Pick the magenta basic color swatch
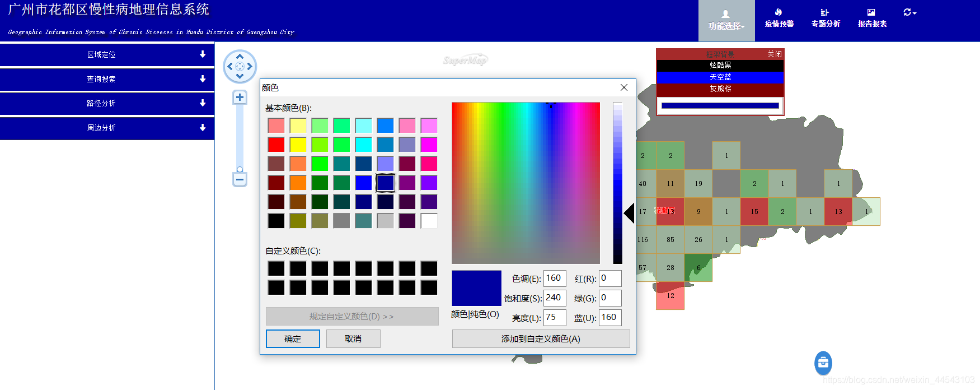This screenshot has height=390, width=980. tap(429, 145)
